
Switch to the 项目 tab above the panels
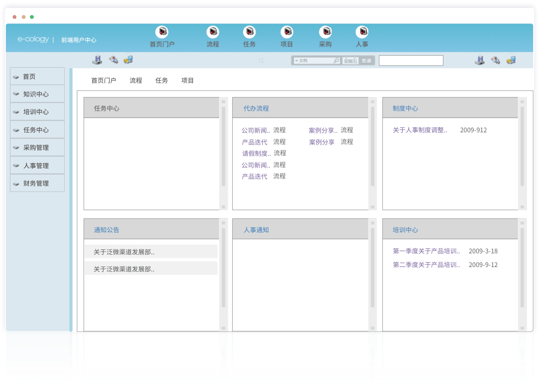point(188,80)
